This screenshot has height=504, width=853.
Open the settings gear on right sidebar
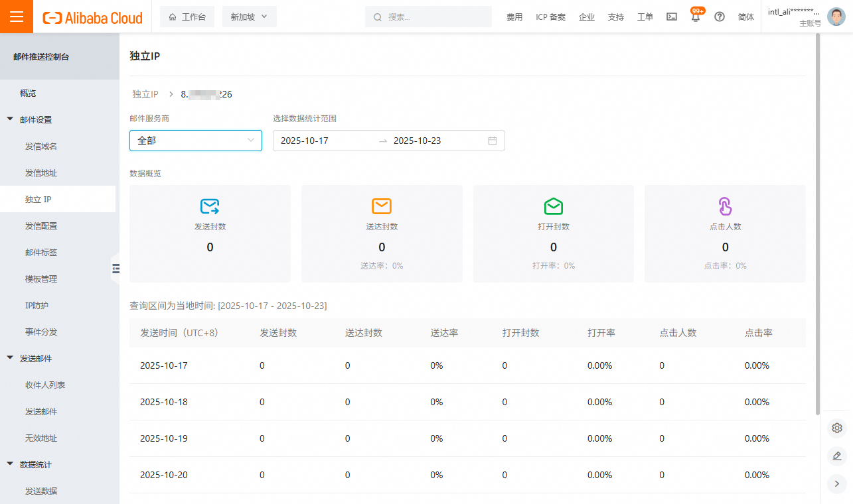coord(837,428)
